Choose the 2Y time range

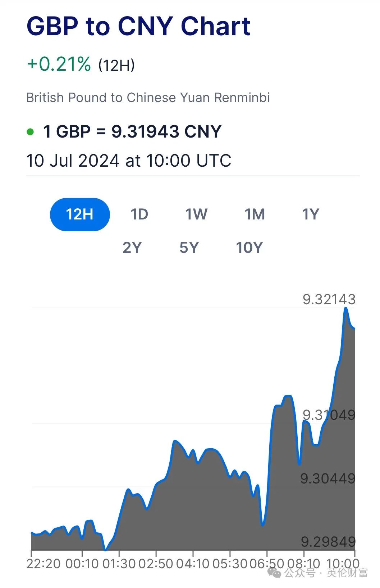click(132, 247)
